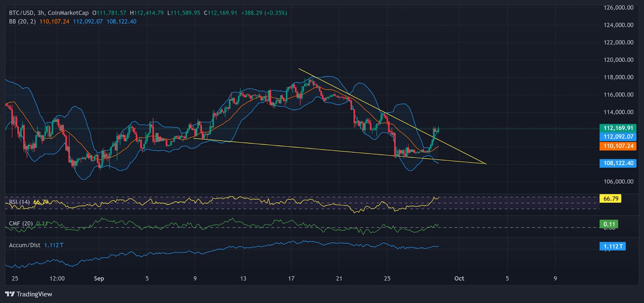
Task: Click the 114,000.00 price axis label
Action: tap(618, 112)
